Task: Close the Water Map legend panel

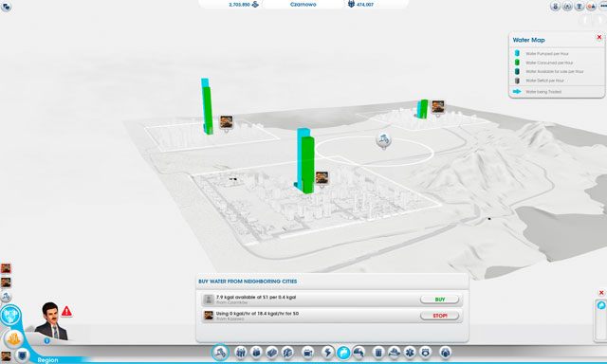Action: (x=599, y=37)
